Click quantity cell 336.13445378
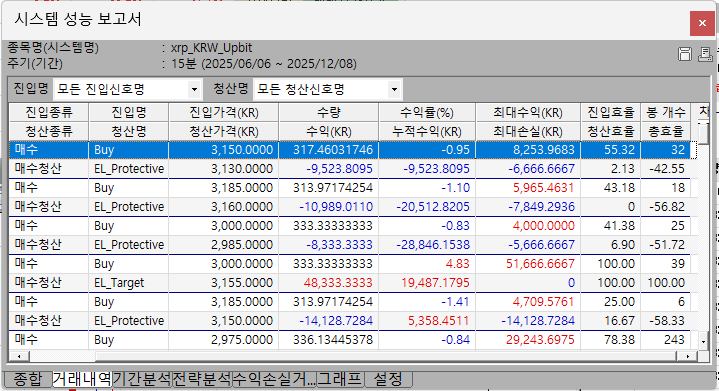The height and width of the screenshot is (391, 719). tap(329, 340)
